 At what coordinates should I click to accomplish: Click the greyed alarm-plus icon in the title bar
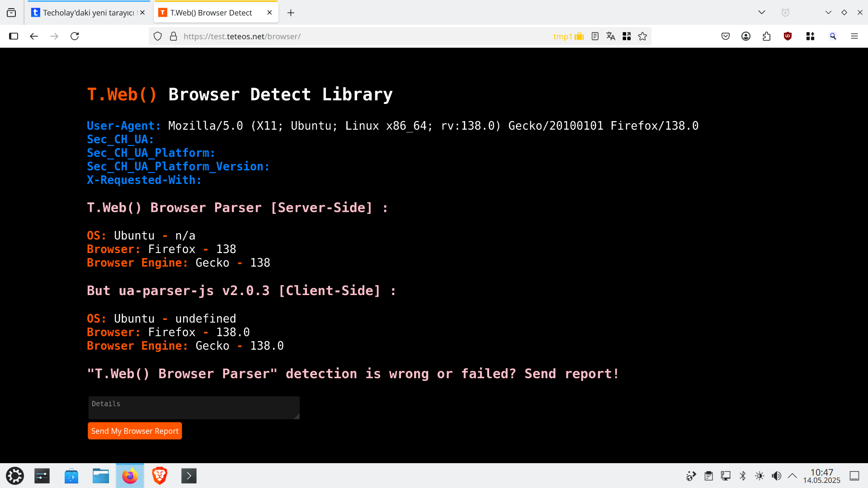point(785,13)
